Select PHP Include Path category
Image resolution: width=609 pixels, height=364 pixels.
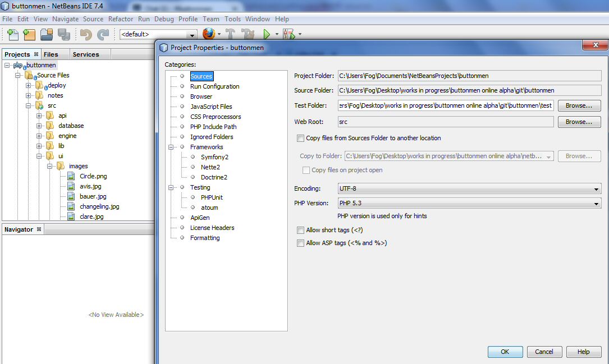click(x=213, y=127)
